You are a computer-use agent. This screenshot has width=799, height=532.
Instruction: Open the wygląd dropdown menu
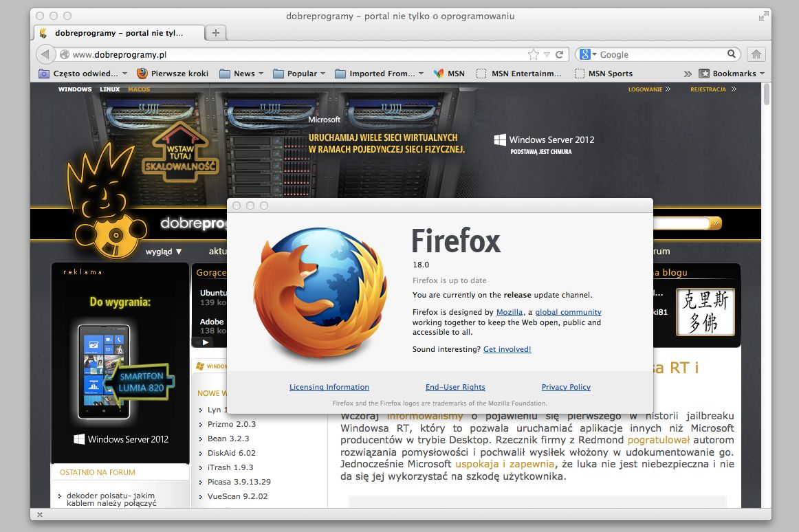(164, 252)
